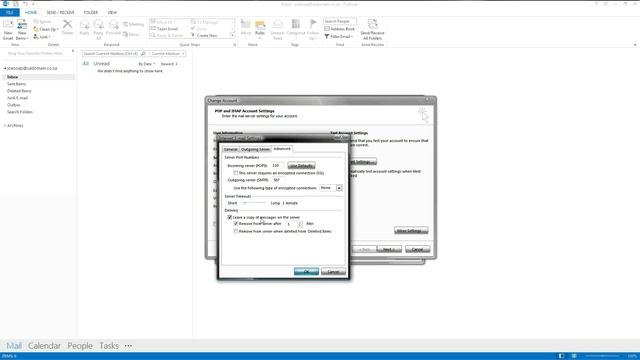Toggle Remove from server after days checkbox
Screen dimensions: 640x360
tap(236, 224)
